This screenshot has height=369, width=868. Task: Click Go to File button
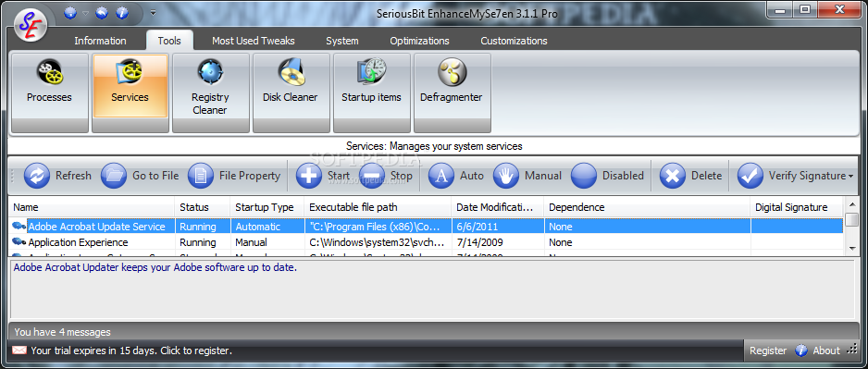coord(141,176)
